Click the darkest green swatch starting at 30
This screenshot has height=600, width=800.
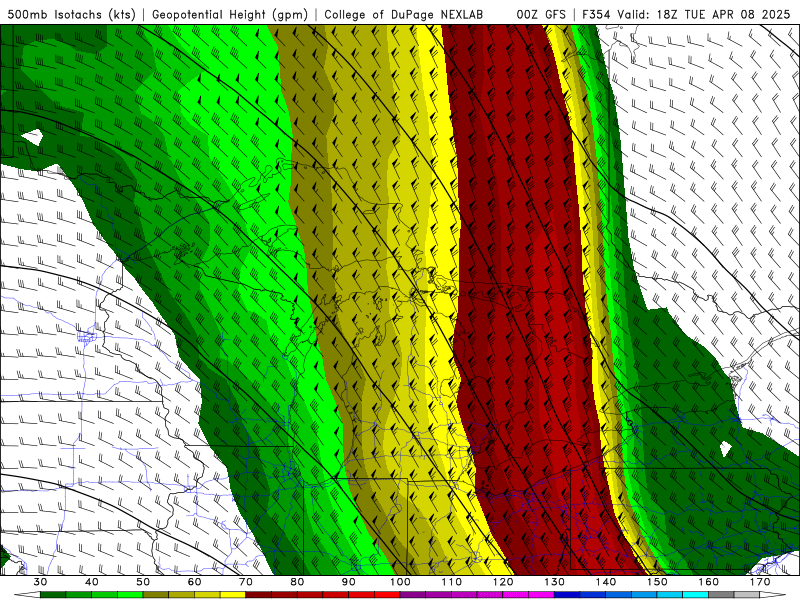click(53, 595)
